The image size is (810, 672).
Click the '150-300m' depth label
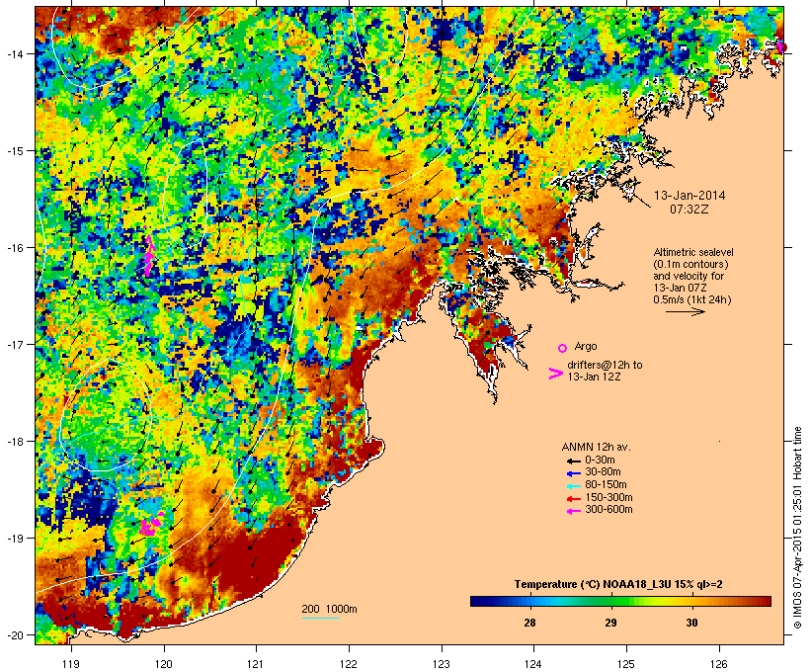tap(608, 497)
